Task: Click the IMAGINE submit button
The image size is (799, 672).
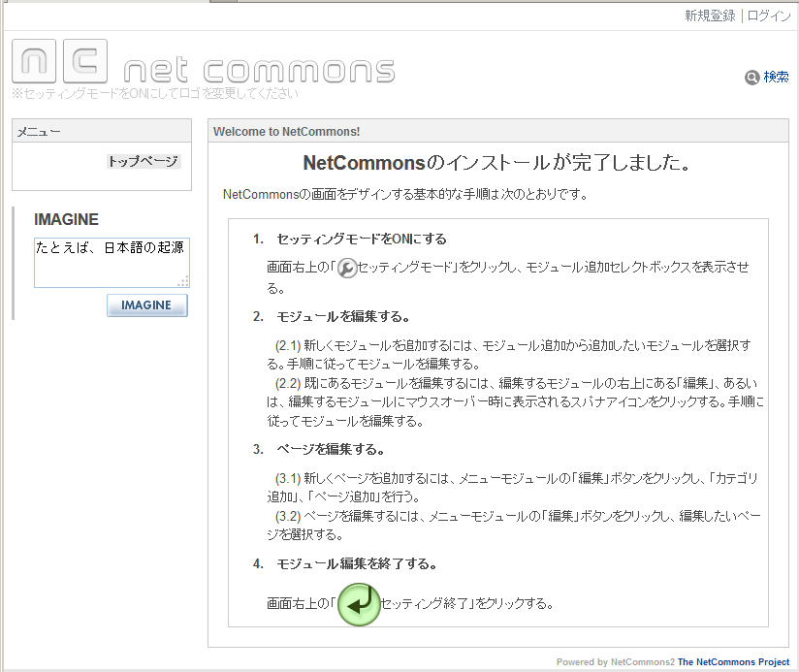Action: (146, 305)
